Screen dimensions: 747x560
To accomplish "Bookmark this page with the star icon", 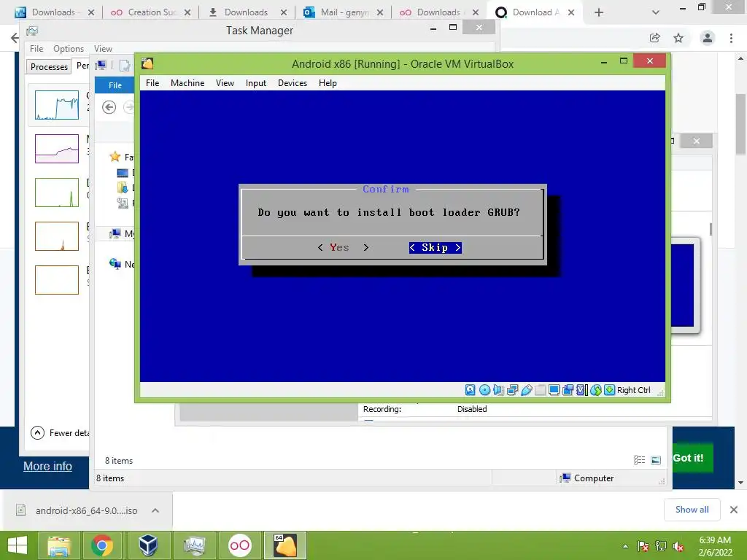I will pos(678,38).
